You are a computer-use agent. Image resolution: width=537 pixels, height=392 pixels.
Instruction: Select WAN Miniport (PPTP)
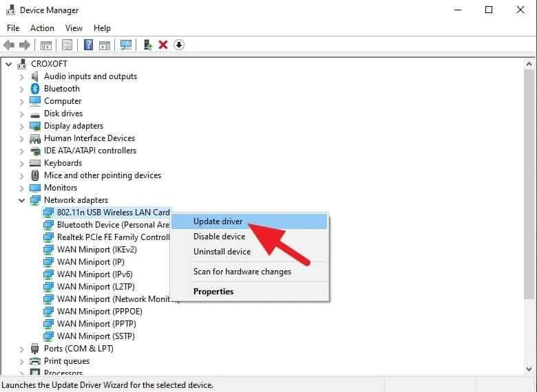tap(96, 324)
